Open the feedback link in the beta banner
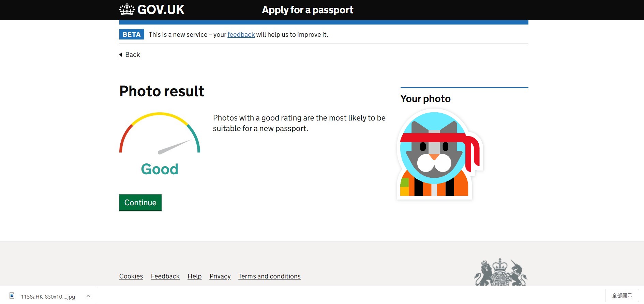The width and height of the screenshot is (644, 304). point(241,35)
